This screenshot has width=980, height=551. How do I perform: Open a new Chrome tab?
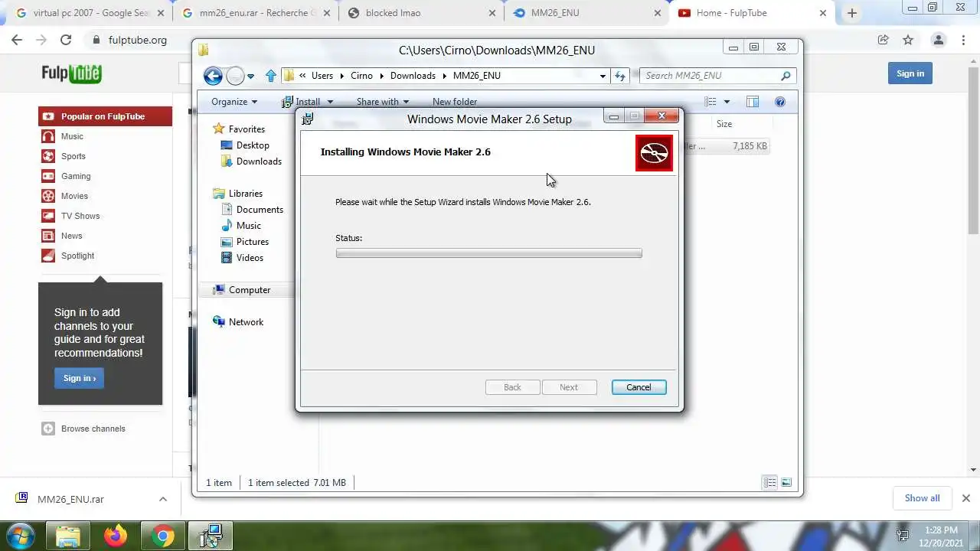(851, 13)
